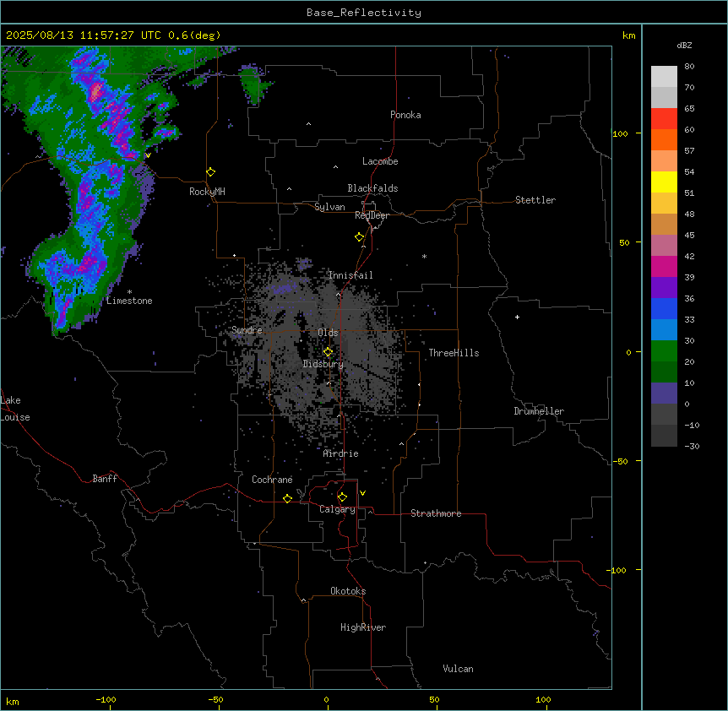Click the dBZ legend heading
The height and width of the screenshot is (711, 728).
[x=684, y=45]
